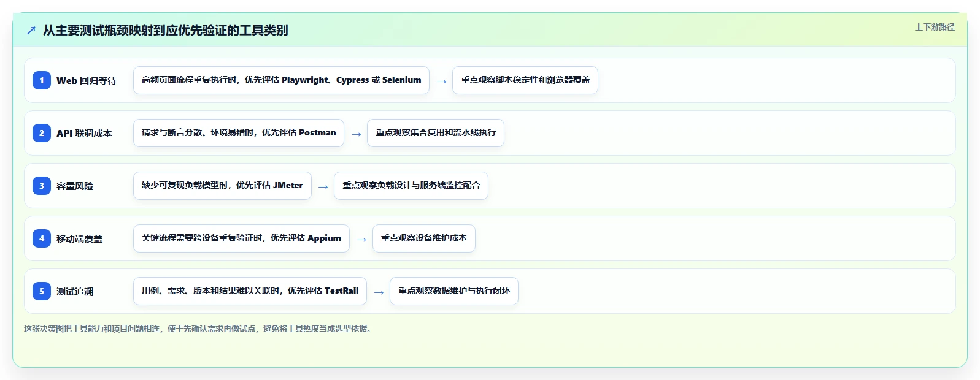Select the 测试追溯 label
Image resolution: width=980 pixels, height=380 pixels.
pyautogui.click(x=75, y=291)
